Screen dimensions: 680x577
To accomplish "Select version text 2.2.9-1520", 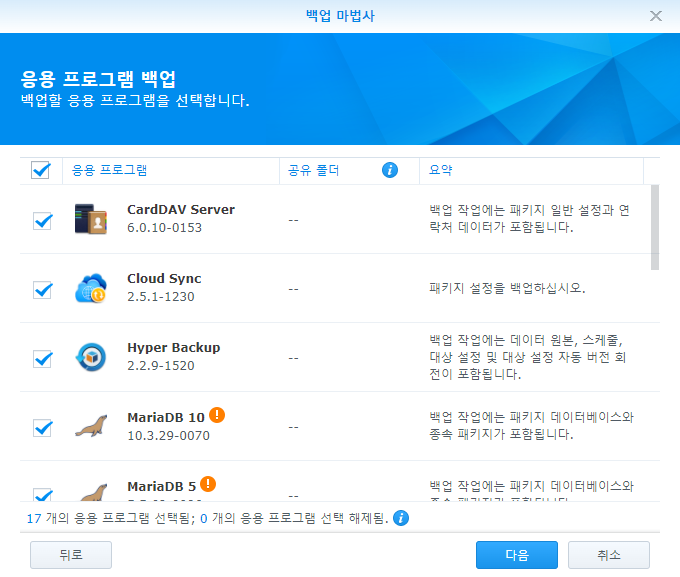I will (161, 366).
